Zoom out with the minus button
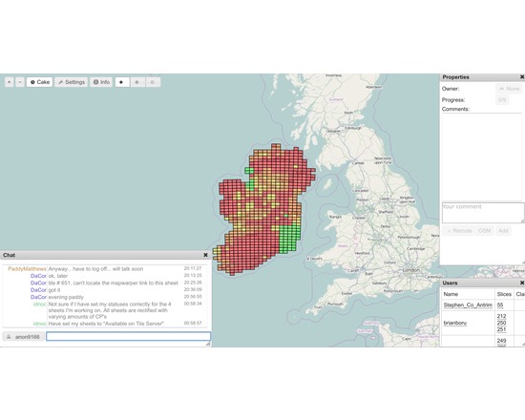The width and height of the screenshot is (525, 420). click(x=20, y=82)
